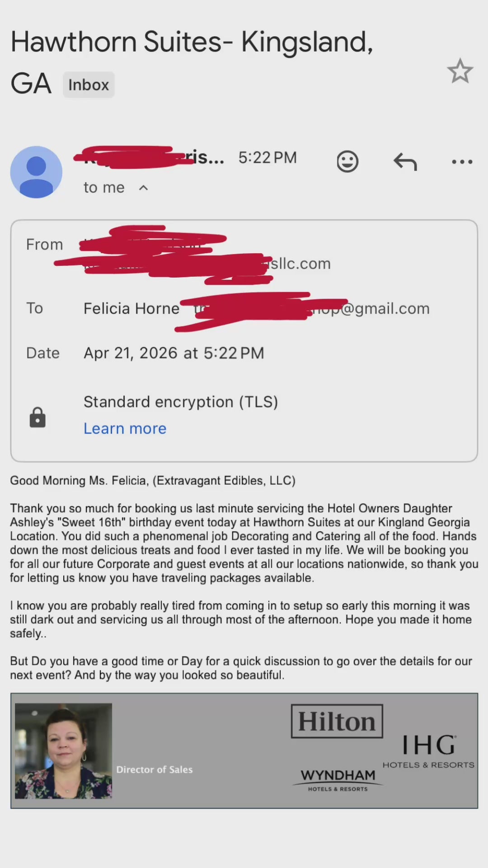Star this Hawthorn Suites email
The image size is (488, 868).
pyautogui.click(x=460, y=71)
